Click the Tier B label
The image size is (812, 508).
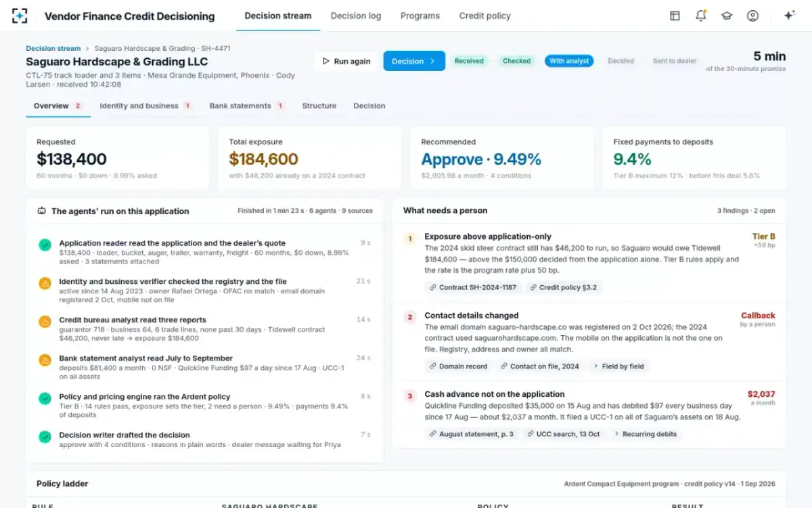(764, 236)
